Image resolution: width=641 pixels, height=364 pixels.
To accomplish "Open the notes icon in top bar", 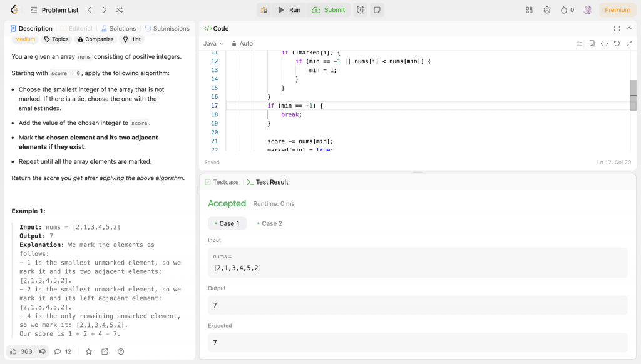I will pyautogui.click(x=377, y=10).
